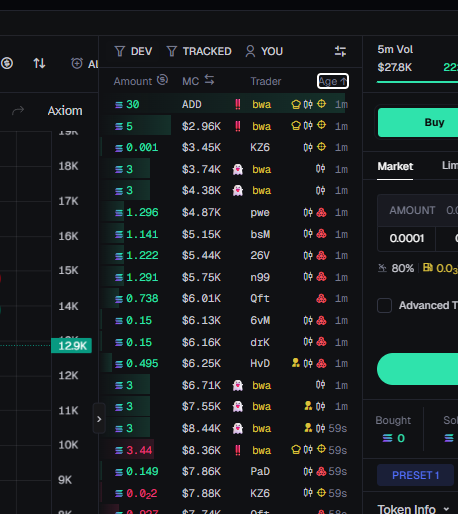
Task: Click the 5m Vol $27.8K stat
Action: pyautogui.click(x=395, y=58)
